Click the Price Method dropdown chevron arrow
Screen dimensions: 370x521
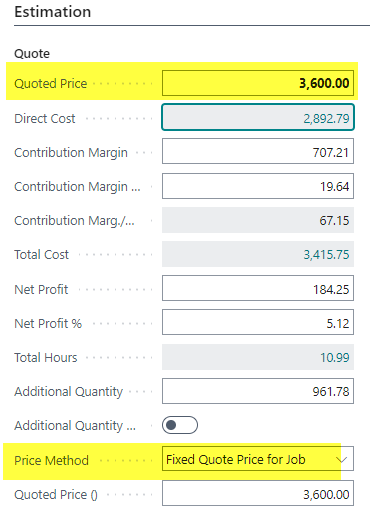[342, 460]
